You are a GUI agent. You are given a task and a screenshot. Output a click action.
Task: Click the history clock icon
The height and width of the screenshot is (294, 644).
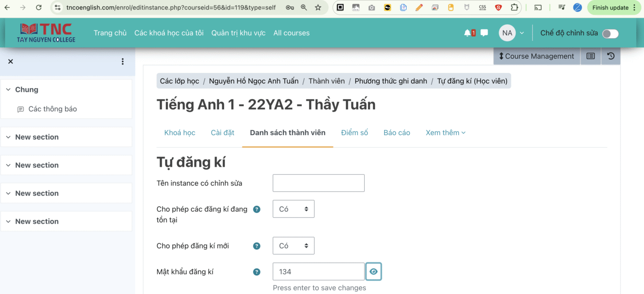click(x=611, y=56)
